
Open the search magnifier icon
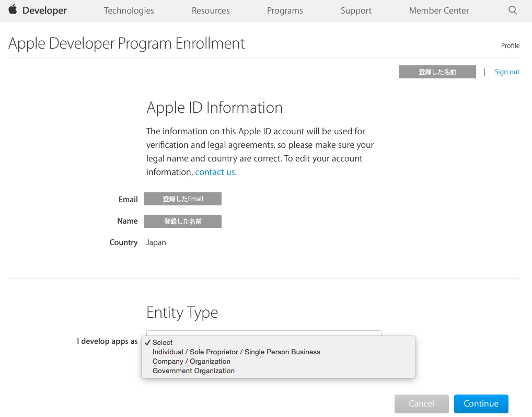point(513,10)
